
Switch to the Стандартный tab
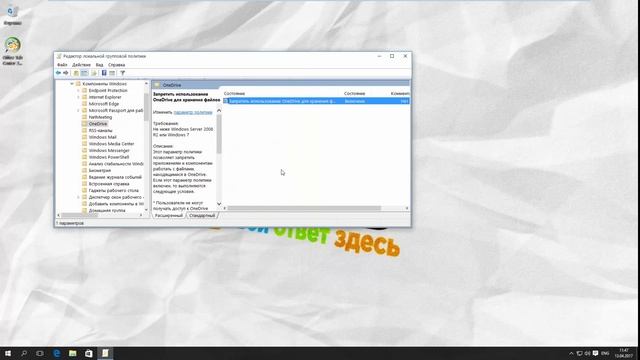click(x=202, y=216)
